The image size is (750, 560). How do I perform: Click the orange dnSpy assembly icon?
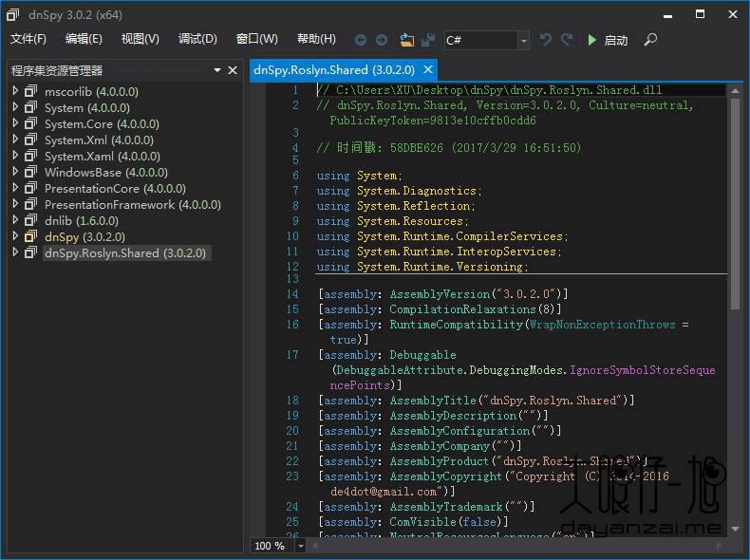30,236
